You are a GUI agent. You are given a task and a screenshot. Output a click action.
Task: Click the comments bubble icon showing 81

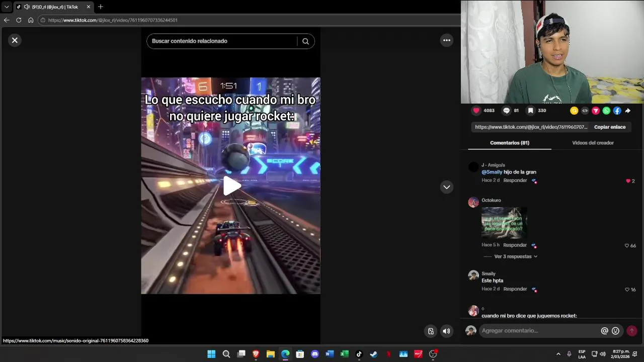click(506, 111)
